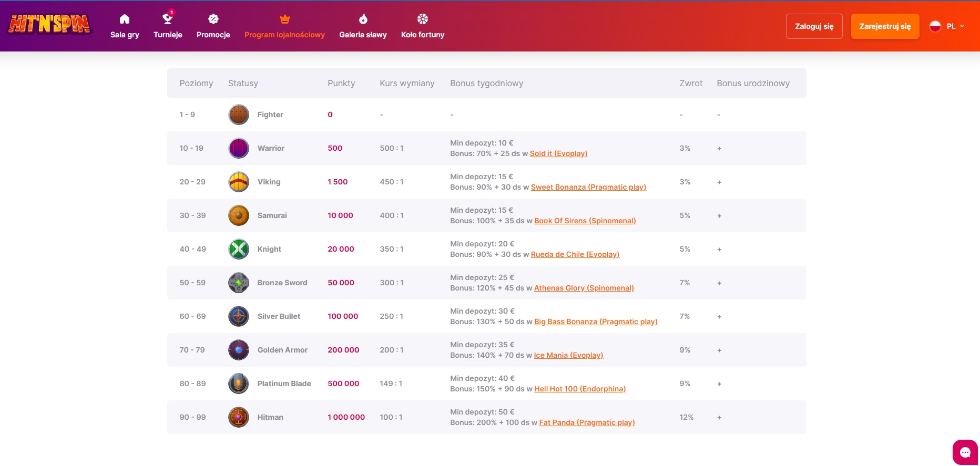Click the Statusy column header
The height and width of the screenshot is (466, 980).
[243, 83]
